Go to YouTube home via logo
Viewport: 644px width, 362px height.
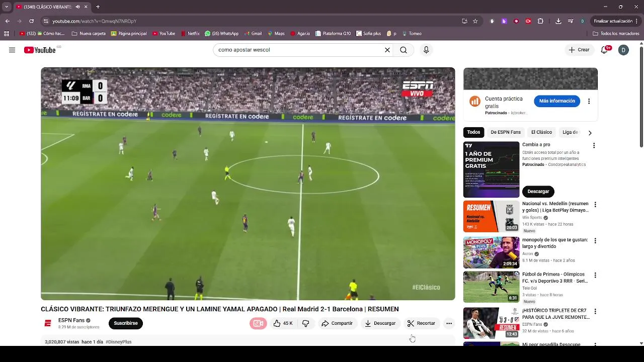coord(40,50)
